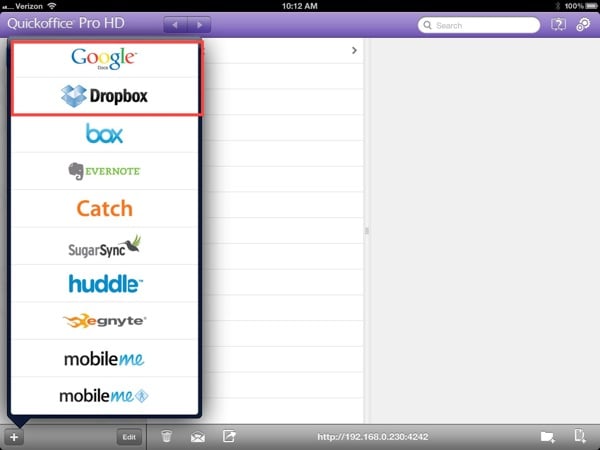The width and height of the screenshot is (600, 450).
Task: Choose Dropbox from the service list
Action: pyautogui.click(x=104, y=96)
